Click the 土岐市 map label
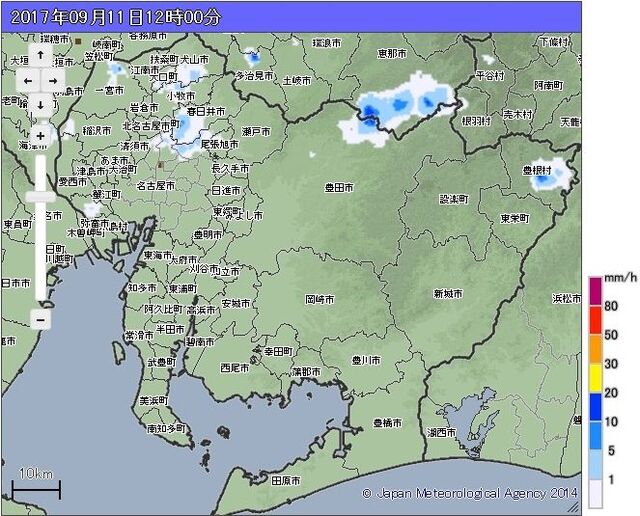The image size is (640, 516). click(x=297, y=81)
